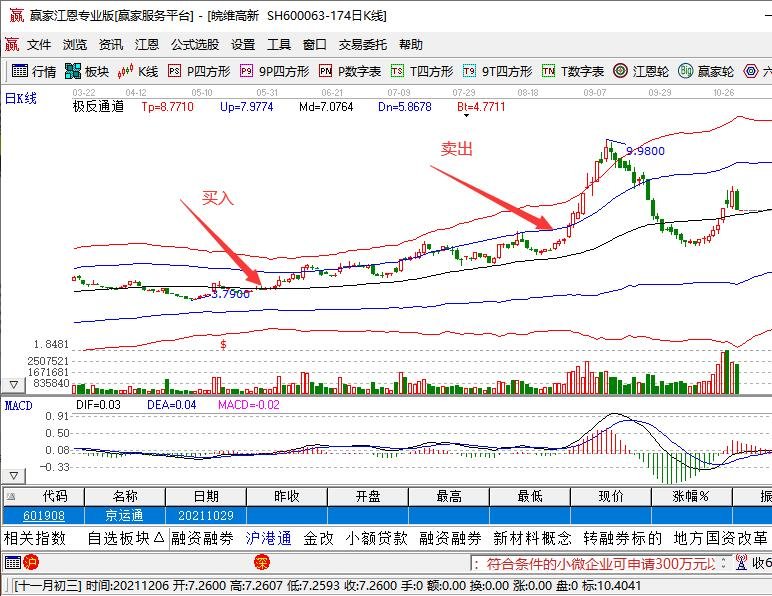Select the first 融资融券 tab after 自选板块
This screenshot has height=596, width=772.
tap(202, 538)
